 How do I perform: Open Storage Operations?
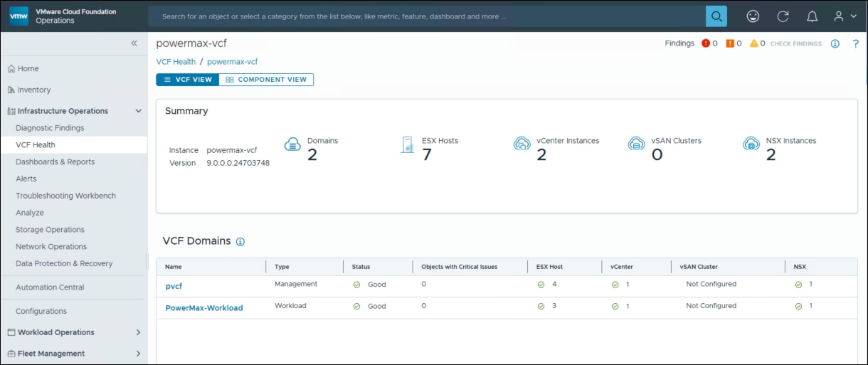[50, 230]
